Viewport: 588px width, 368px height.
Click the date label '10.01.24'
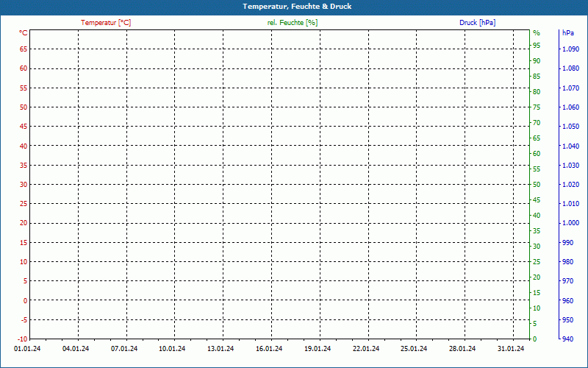point(172,349)
